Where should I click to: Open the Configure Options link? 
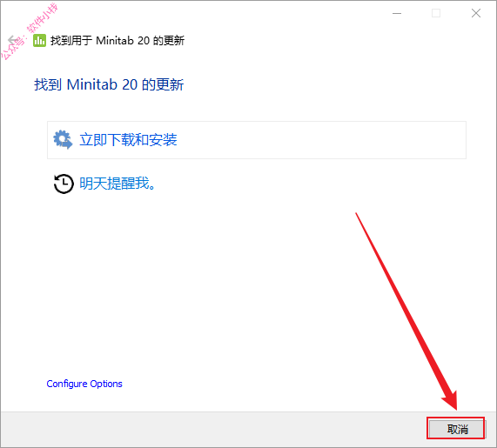click(84, 384)
